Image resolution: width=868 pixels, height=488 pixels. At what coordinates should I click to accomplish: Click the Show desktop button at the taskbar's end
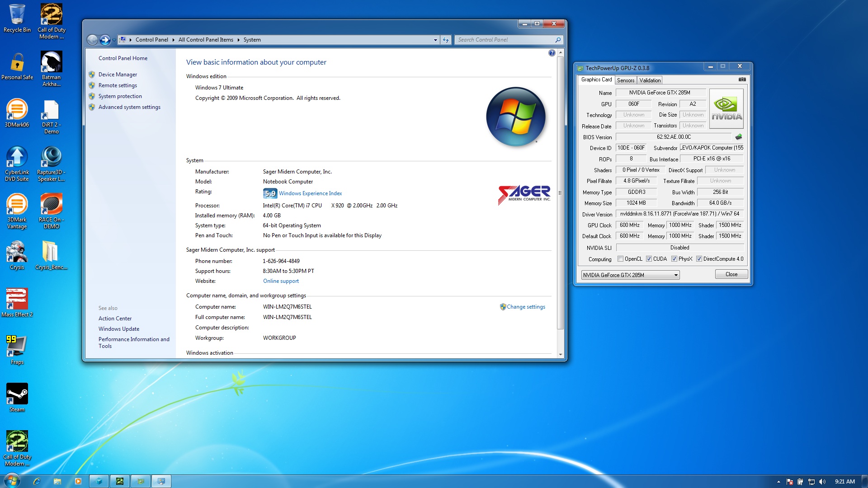[x=864, y=481]
